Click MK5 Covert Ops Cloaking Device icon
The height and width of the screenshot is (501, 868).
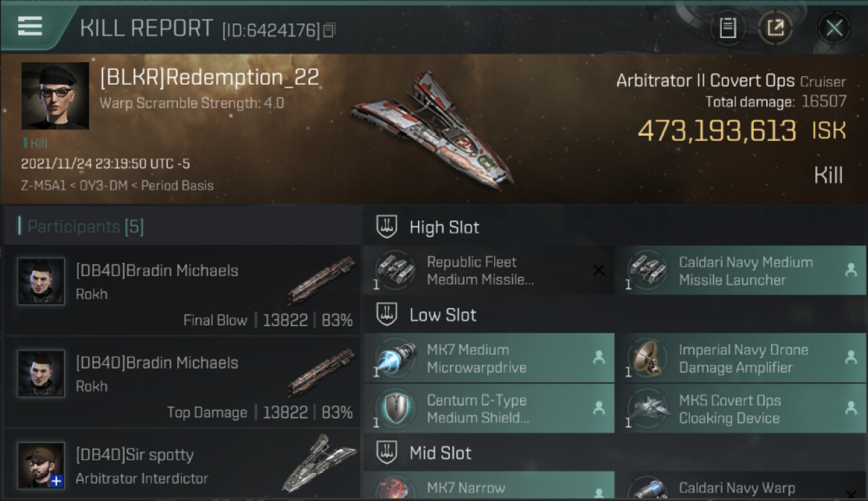coord(648,409)
